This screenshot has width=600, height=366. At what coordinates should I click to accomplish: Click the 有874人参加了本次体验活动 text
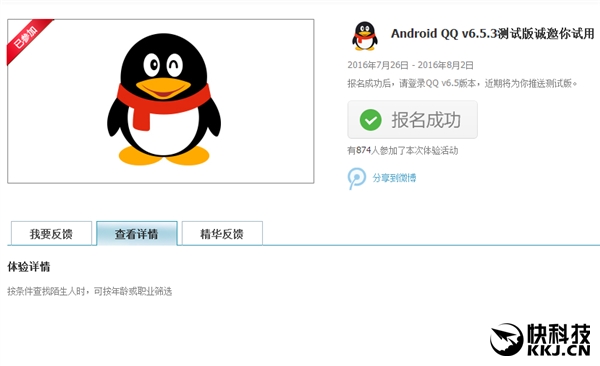pyautogui.click(x=403, y=150)
